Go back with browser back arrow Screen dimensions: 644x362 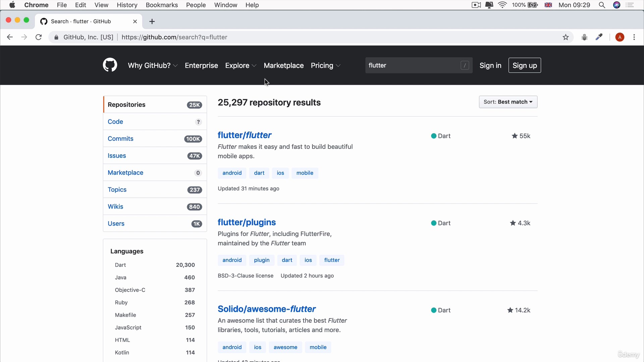click(10, 37)
